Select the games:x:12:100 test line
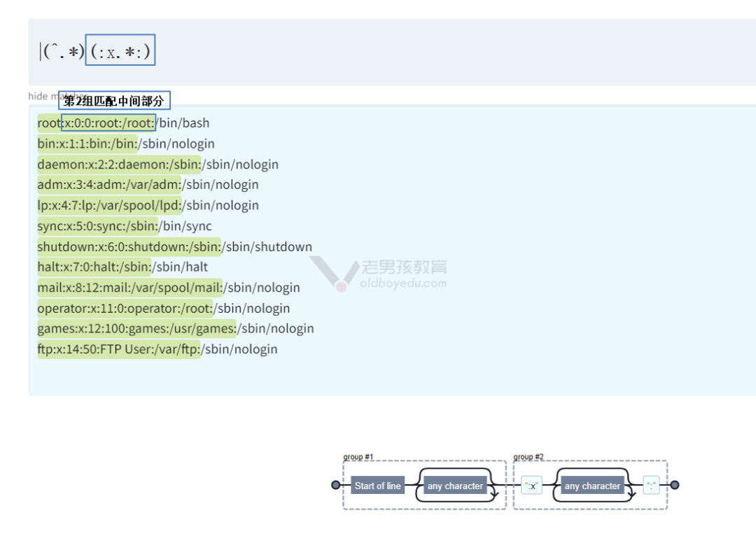Viewport: 756px width, 550px height. 176,329
